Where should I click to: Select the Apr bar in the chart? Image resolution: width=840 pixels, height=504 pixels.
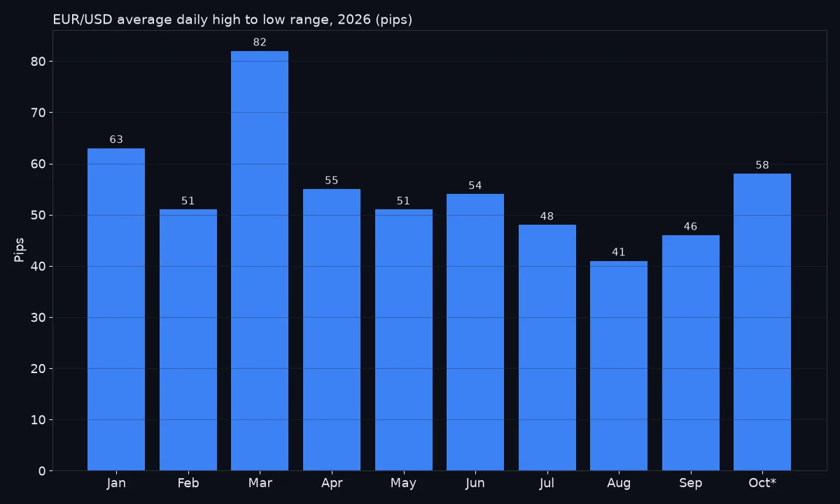click(332, 330)
